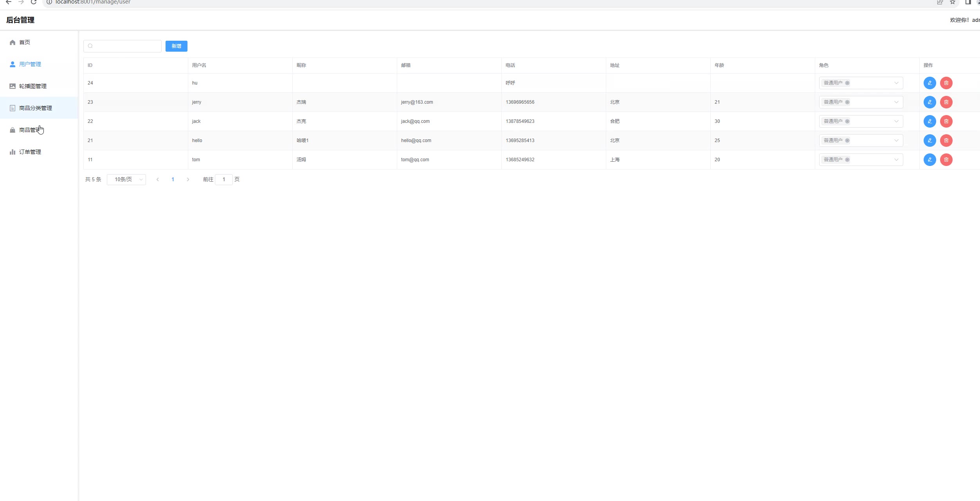This screenshot has width=980, height=501.
Task: Expand role dropdown arrow for user jack
Action: click(x=896, y=121)
